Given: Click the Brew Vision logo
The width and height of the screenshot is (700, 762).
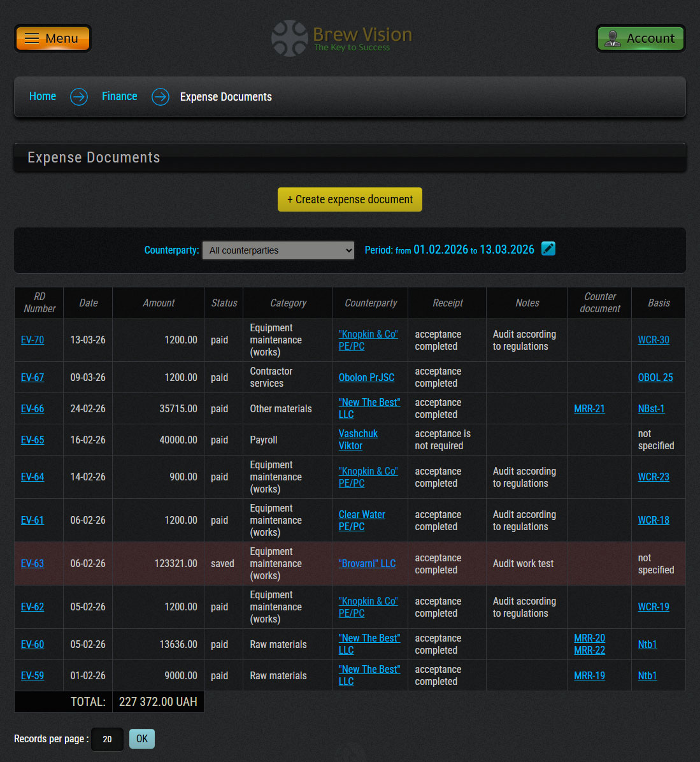Looking at the screenshot, I should (342, 38).
